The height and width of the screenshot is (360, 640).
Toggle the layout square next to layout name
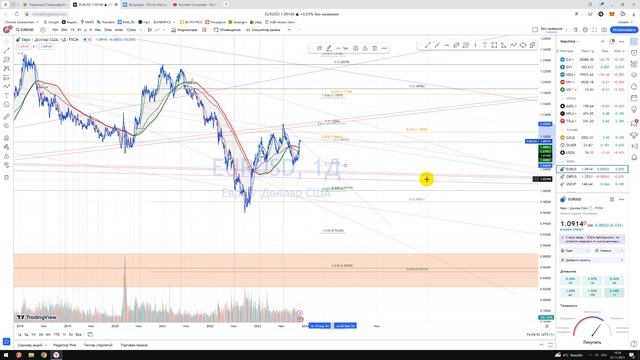(x=535, y=30)
